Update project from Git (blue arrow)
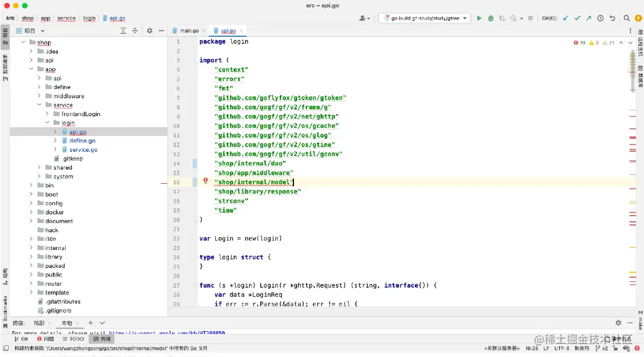Viewport: 644px width, 357px height. 565,18
